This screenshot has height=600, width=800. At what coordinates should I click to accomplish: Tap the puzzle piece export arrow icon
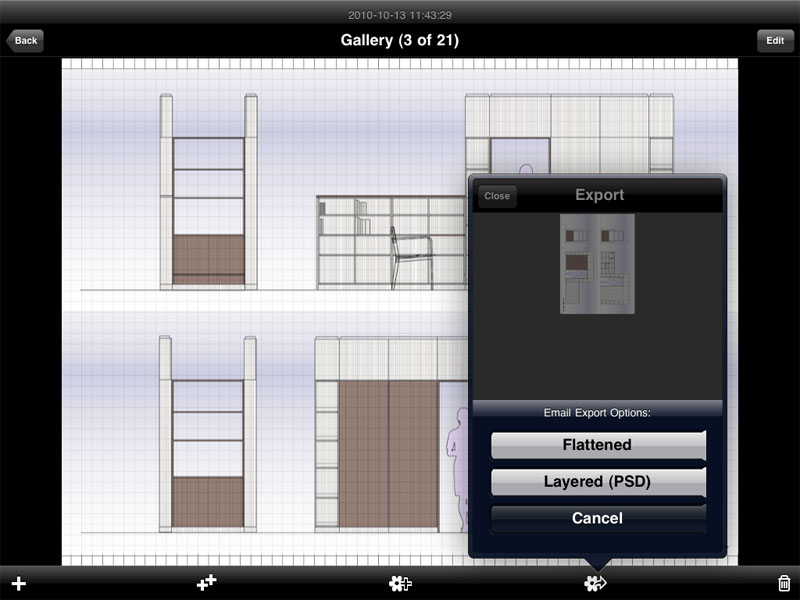[596, 583]
